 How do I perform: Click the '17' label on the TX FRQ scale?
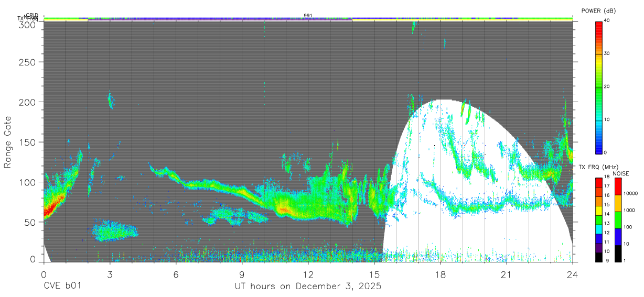tap(606, 186)
